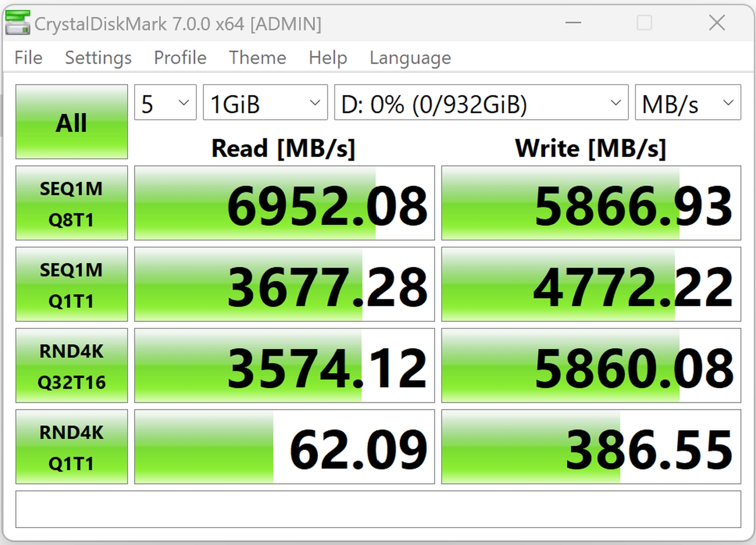Click the Write [MB/s] column header
The height and width of the screenshot is (545, 756).
coord(591,149)
